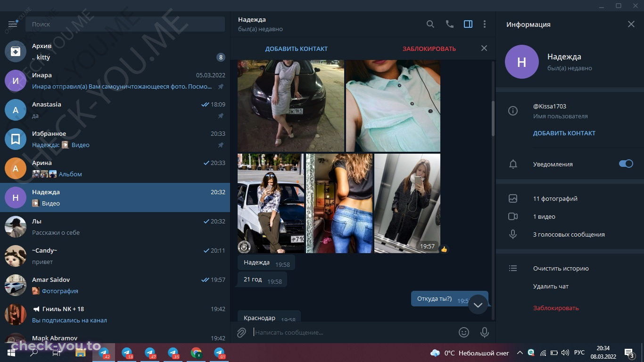
Task: Open Google Chrome from the taskbar
Action: [196, 353]
